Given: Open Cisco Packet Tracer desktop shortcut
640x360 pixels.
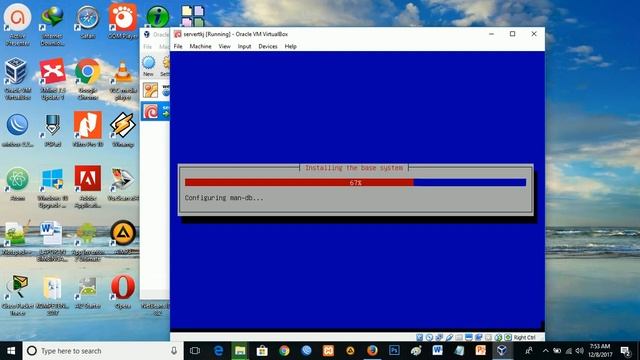Looking at the screenshot, I should pyautogui.click(x=17, y=295).
